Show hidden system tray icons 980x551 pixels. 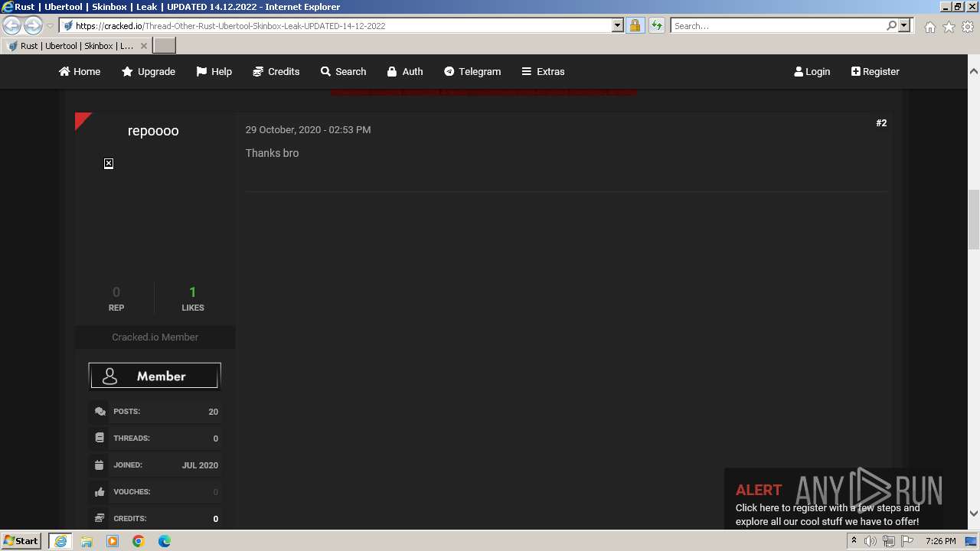(854, 541)
